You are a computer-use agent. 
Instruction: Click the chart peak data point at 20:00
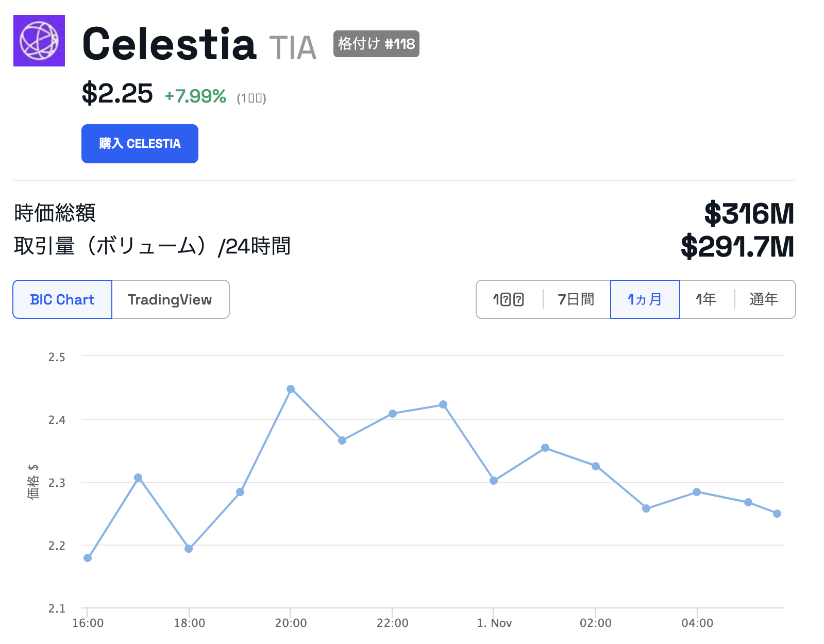pyautogui.click(x=291, y=389)
